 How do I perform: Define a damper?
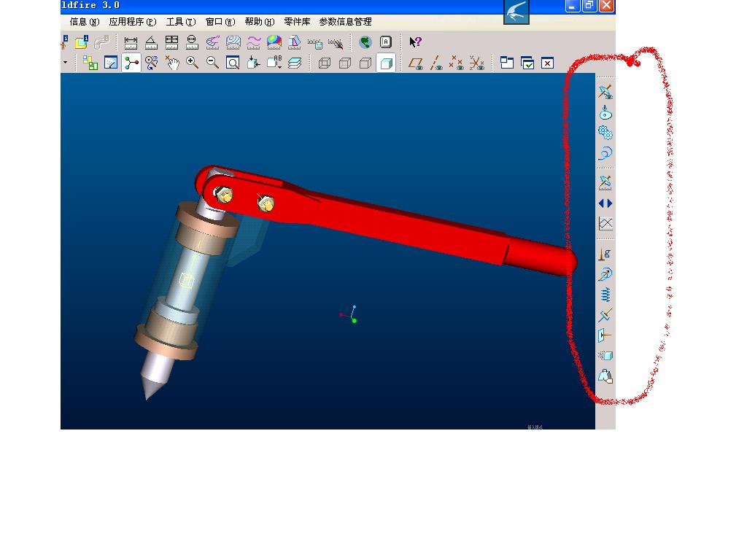tap(605, 315)
